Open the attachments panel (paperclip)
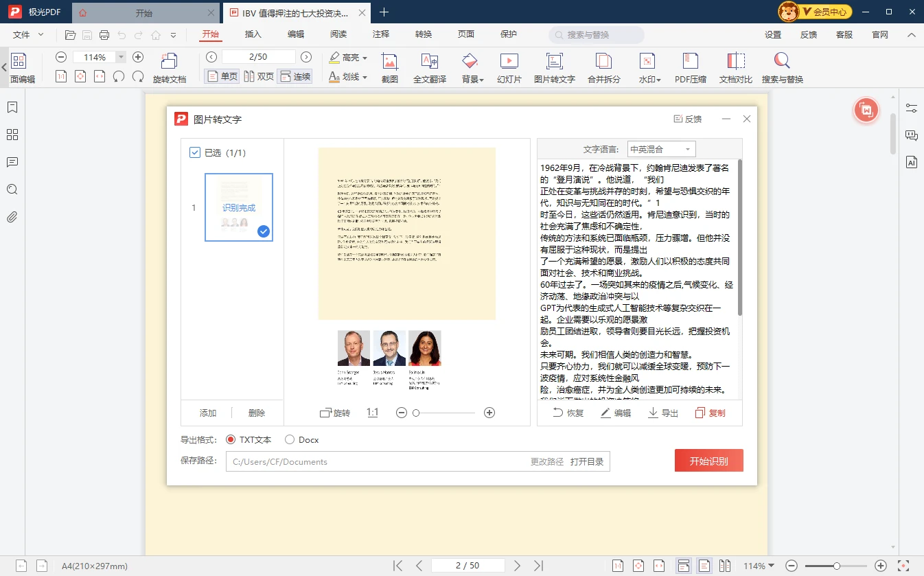 tap(12, 218)
